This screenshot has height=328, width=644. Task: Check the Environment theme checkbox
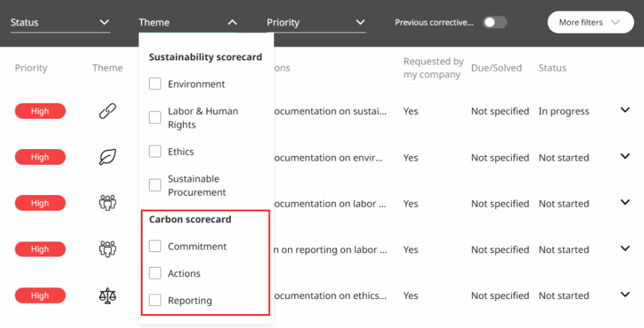[155, 84]
